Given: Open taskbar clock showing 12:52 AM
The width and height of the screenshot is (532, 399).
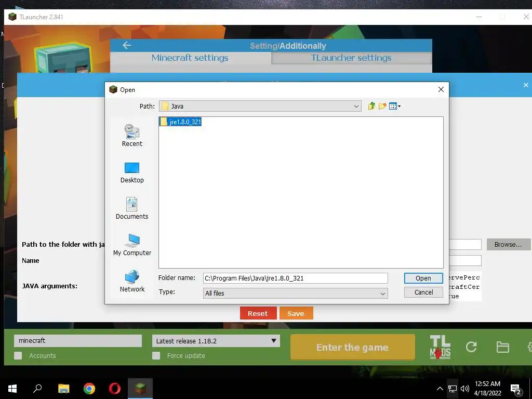Looking at the screenshot, I should [x=487, y=389].
